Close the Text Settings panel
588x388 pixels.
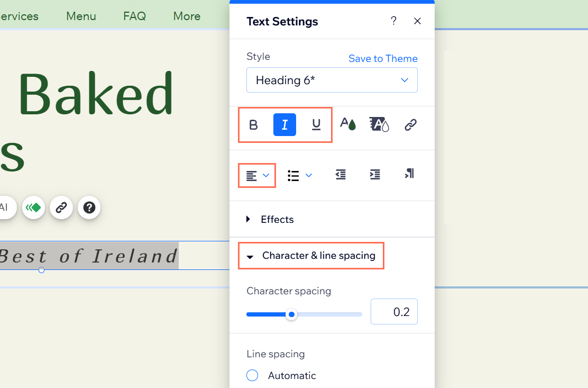click(x=417, y=21)
